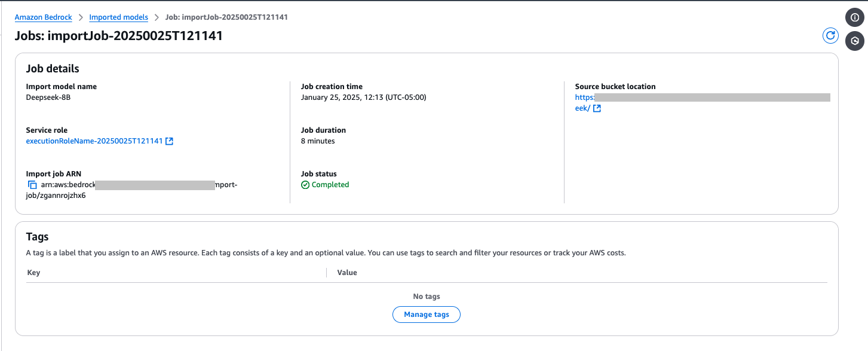Click the Value column header in Tags
The image size is (868, 351).
click(347, 273)
